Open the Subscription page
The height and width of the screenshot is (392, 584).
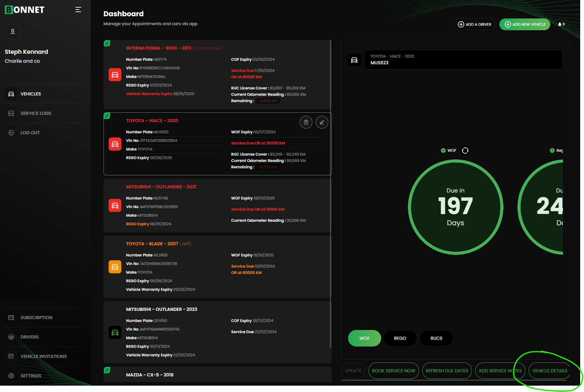coord(43,318)
